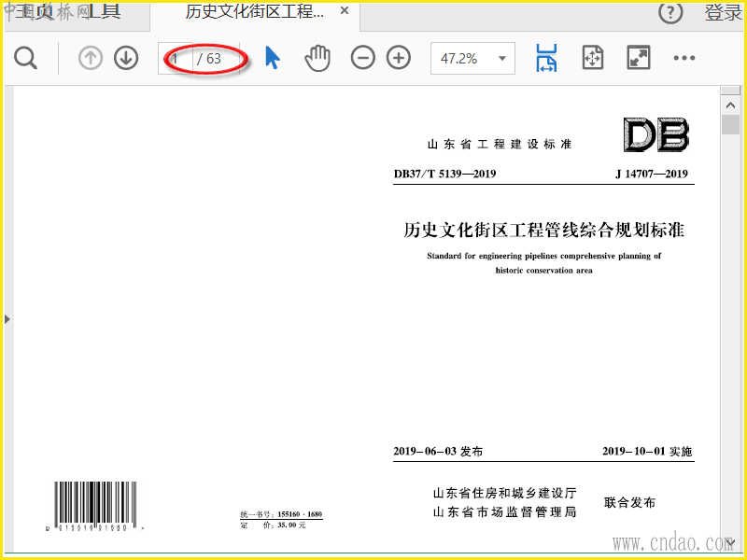This screenshot has height=560, width=747.
Task: Click the DB logo on the cover
Action: point(656,134)
